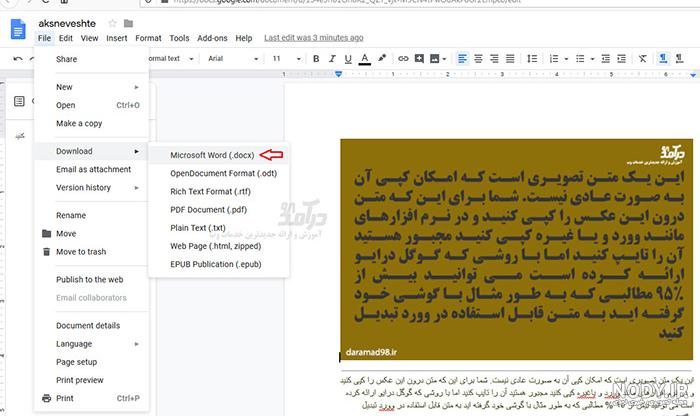Viewport: 700px width, 416px height.
Task: Set Right-to-left paragraph direction
Action: click(679, 58)
